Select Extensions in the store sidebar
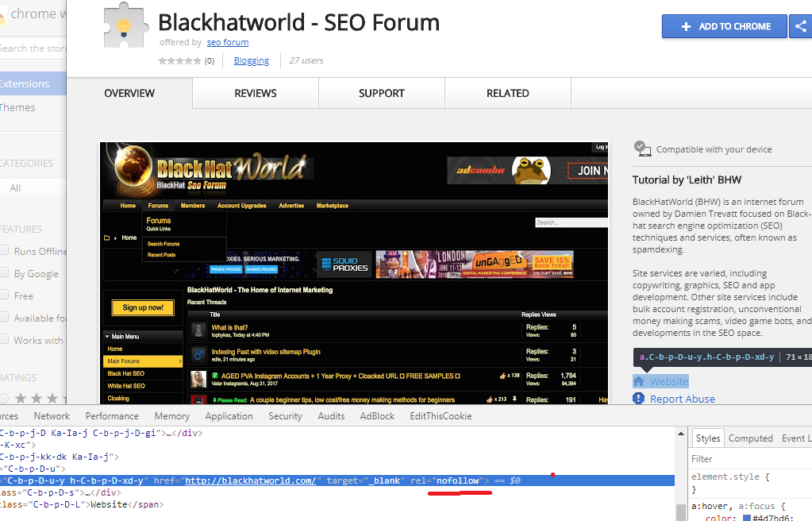Screen dimensions: 812x521 tap(33, 83)
